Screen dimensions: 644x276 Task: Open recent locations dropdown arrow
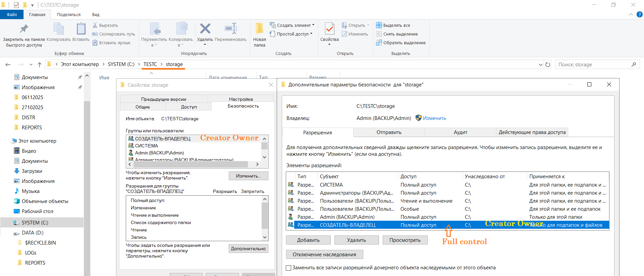click(31, 65)
